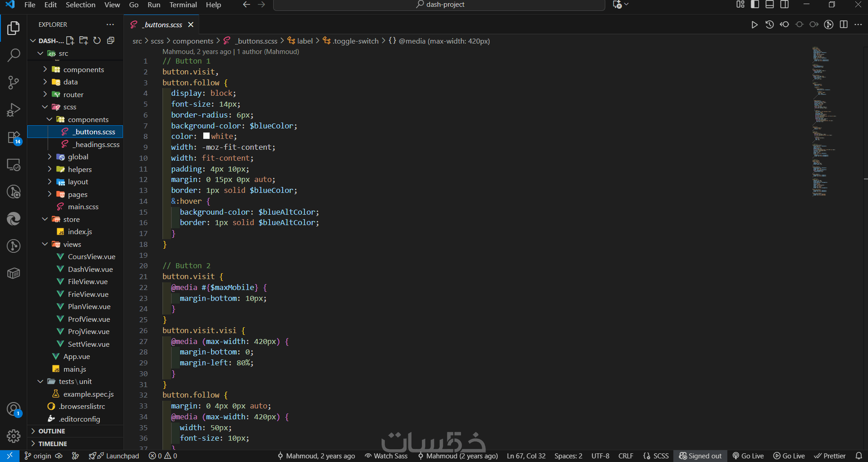
Task: Open Extensions view with 14 badge
Action: click(x=14, y=138)
